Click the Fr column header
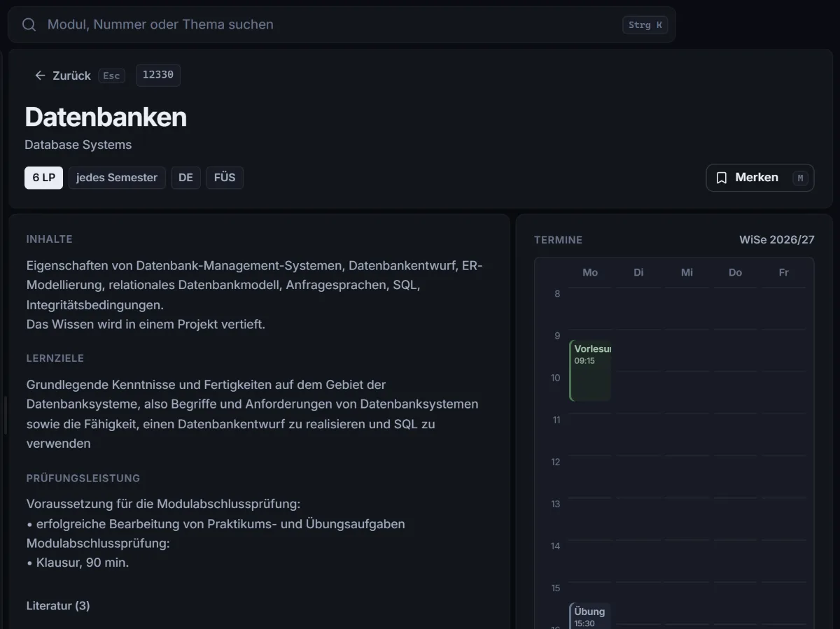Screen dimensions: 840x629 (x=783, y=272)
